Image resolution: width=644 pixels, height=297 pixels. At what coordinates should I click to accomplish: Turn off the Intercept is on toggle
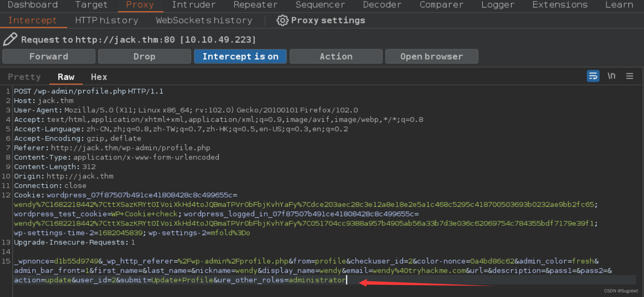click(240, 57)
